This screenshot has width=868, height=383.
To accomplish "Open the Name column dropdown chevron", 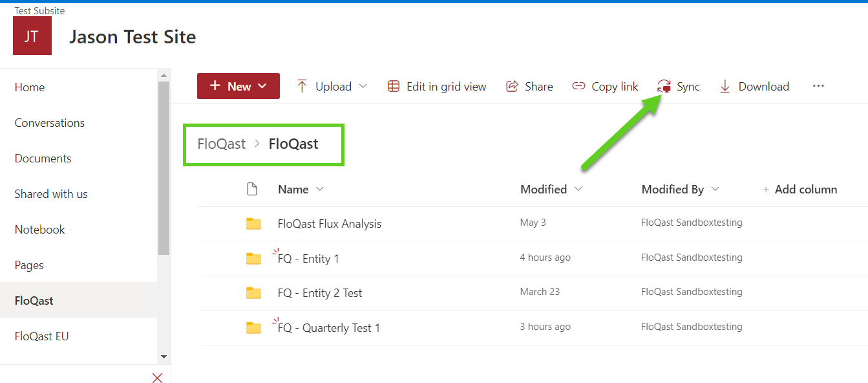I will (x=319, y=189).
